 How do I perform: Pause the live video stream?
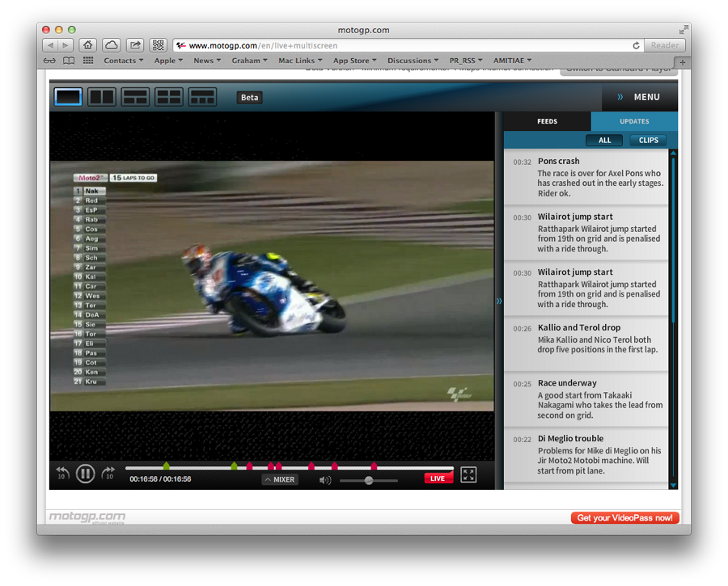click(x=86, y=474)
